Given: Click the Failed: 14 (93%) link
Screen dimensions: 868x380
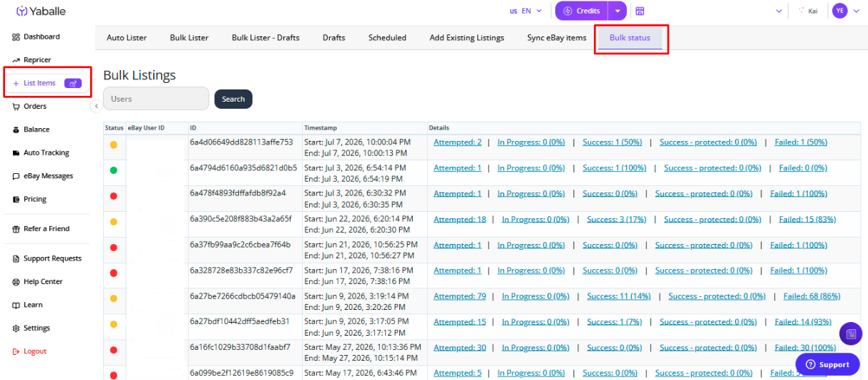Looking at the screenshot, I should [x=803, y=322].
